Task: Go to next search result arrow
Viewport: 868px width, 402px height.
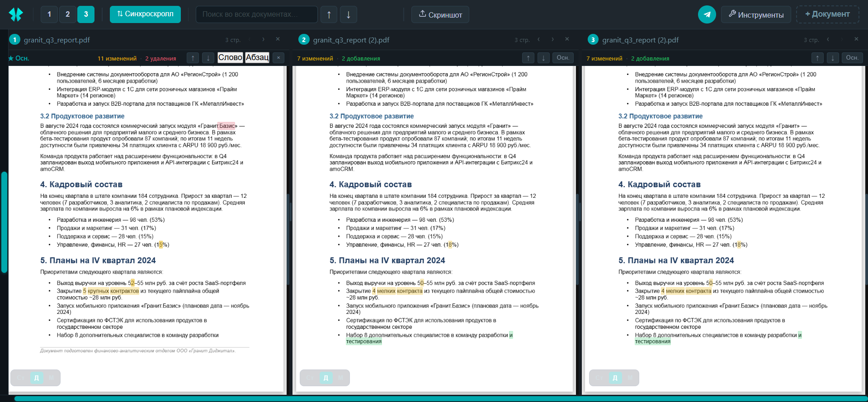Action: tap(349, 14)
